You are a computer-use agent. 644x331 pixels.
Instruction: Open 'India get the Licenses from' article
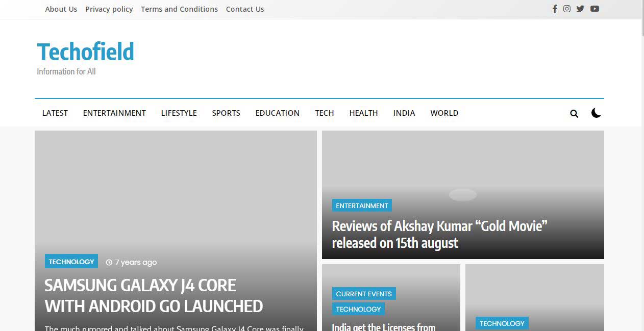coord(384,326)
